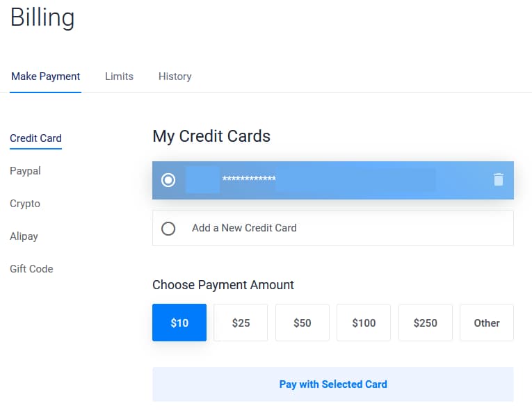The image size is (532, 415).
Task: Open Gift Code payment option
Action: coord(31,269)
